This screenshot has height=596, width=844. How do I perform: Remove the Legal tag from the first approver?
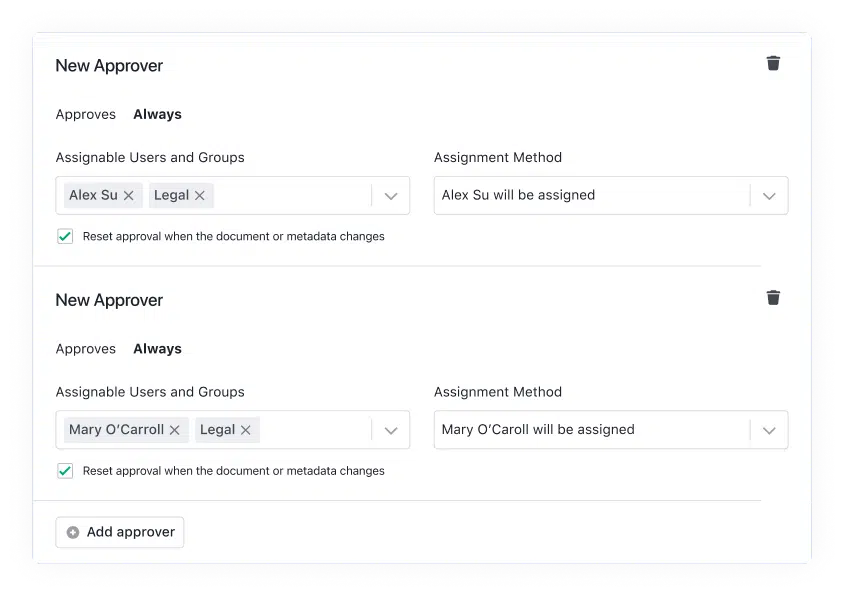[x=199, y=195]
